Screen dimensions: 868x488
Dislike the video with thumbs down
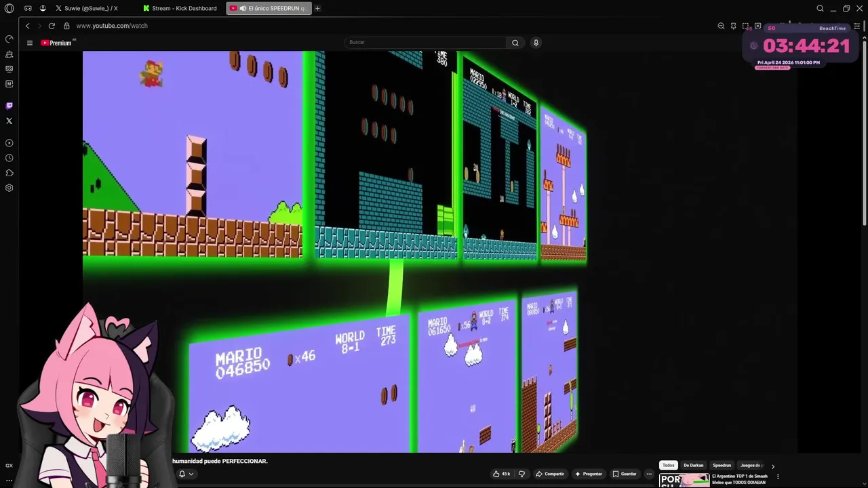pos(521,474)
